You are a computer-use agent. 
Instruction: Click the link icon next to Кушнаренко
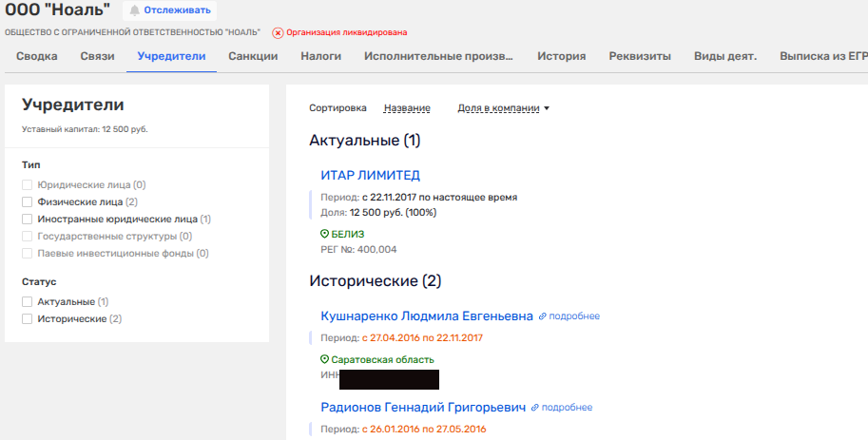pos(543,316)
